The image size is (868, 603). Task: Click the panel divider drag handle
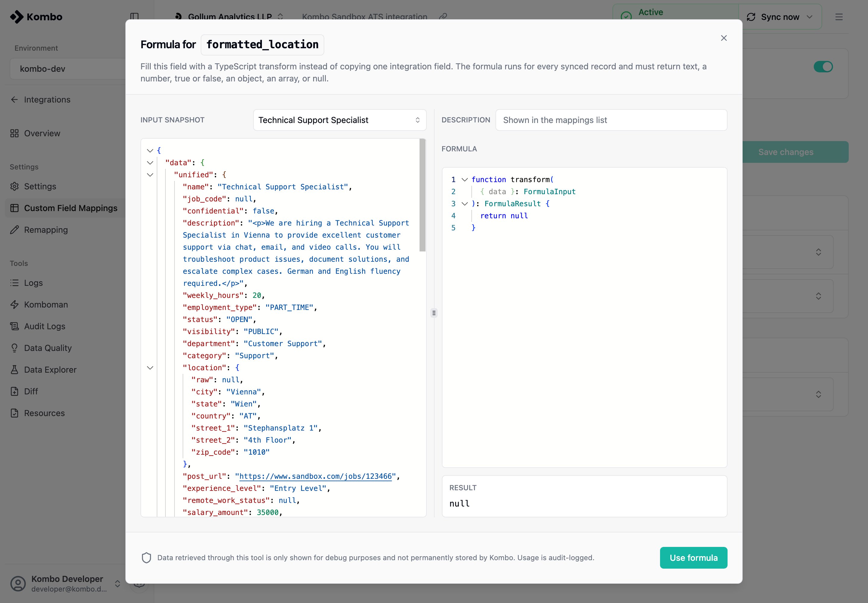(434, 313)
